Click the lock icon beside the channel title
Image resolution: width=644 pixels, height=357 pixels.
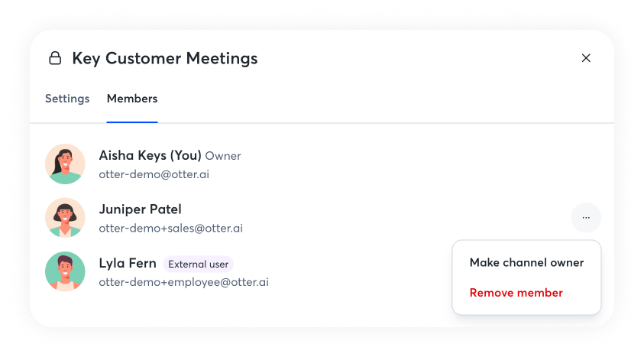[55, 58]
